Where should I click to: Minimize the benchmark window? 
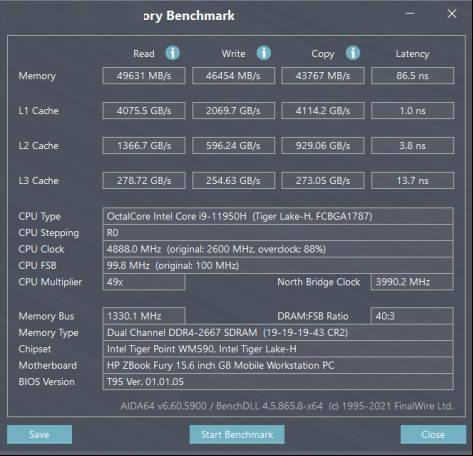tap(410, 14)
